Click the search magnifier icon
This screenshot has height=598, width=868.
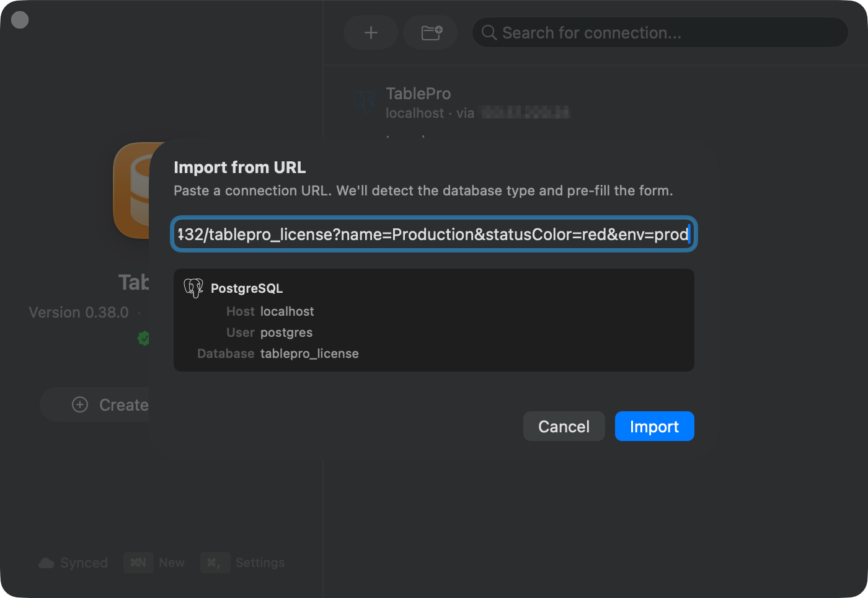489,32
